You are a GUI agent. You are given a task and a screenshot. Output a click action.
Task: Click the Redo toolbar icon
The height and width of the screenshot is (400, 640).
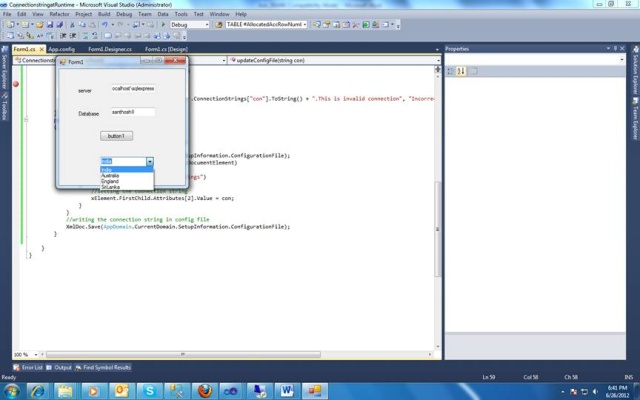click(x=120, y=25)
